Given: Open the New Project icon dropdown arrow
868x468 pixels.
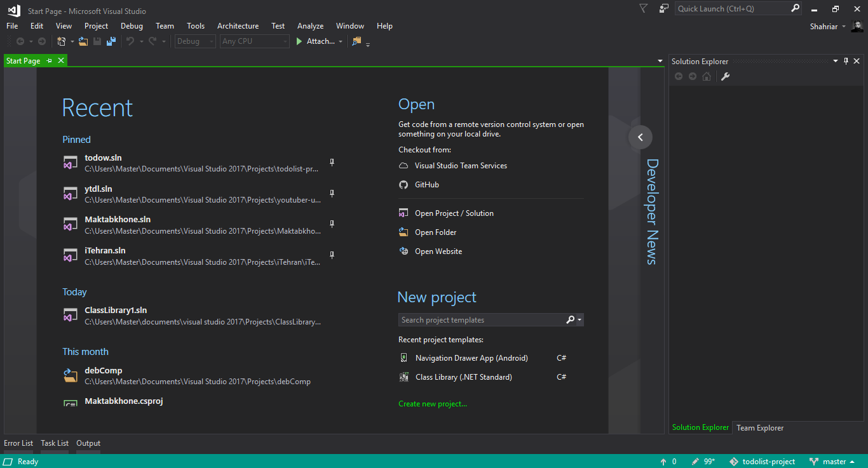Looking at the screenshot, I should [72, 42].
